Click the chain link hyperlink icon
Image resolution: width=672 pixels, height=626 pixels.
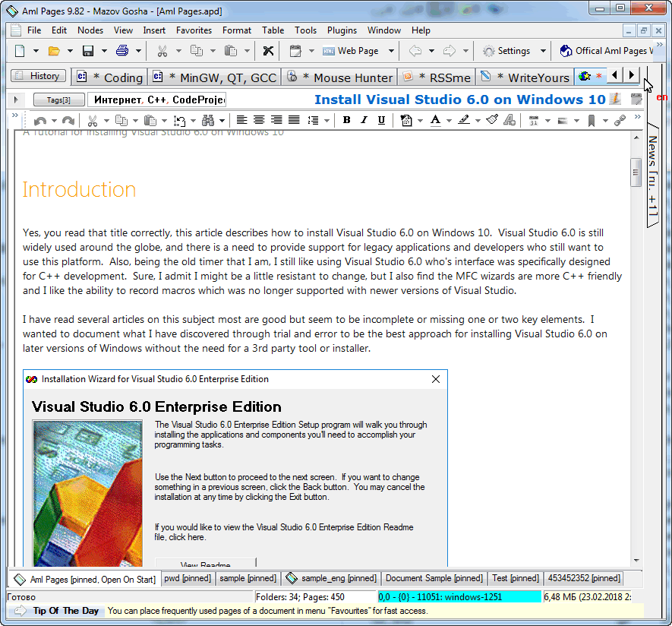620,121
